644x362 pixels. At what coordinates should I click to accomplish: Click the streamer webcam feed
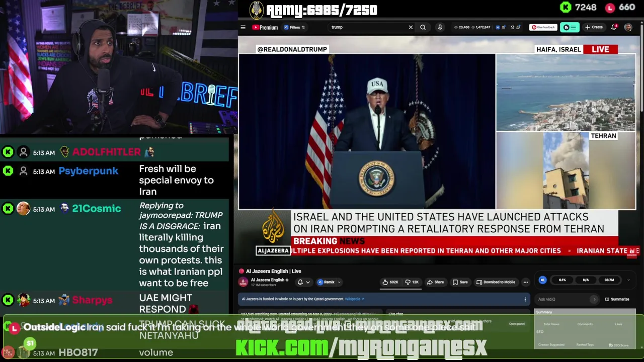pos(118,68)
